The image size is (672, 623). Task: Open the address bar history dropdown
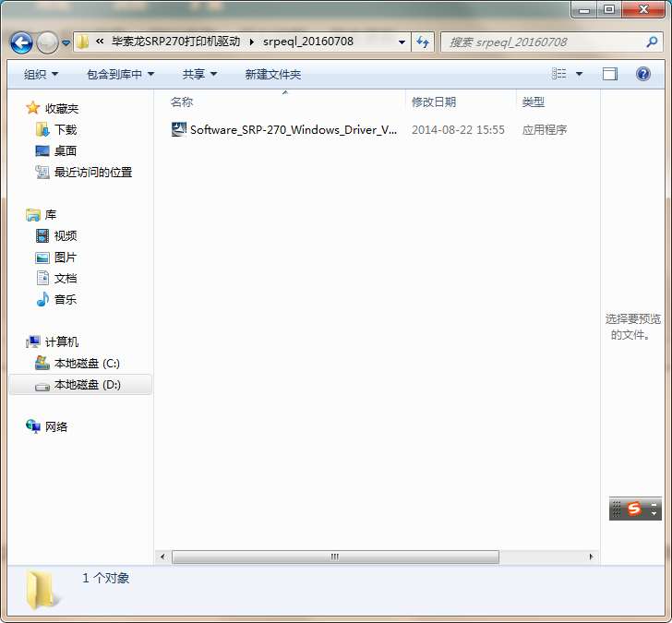pyautogui.click(x=402, y=42)
